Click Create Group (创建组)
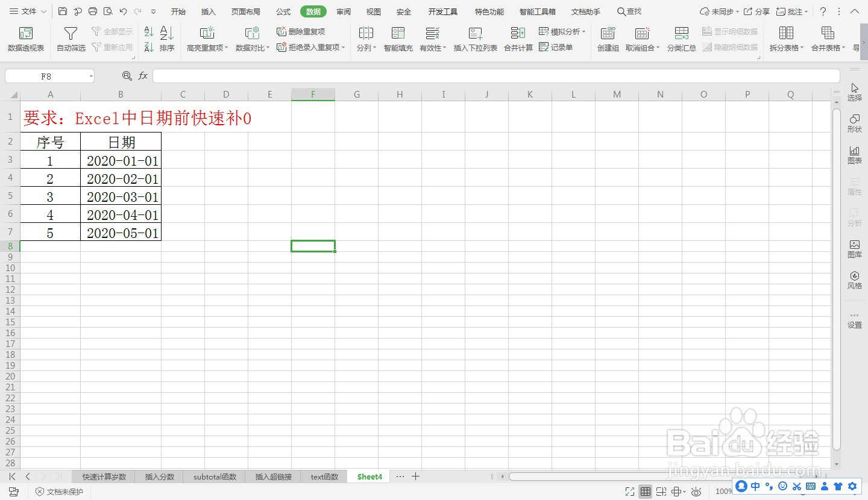868x500 pixels. 608,39
